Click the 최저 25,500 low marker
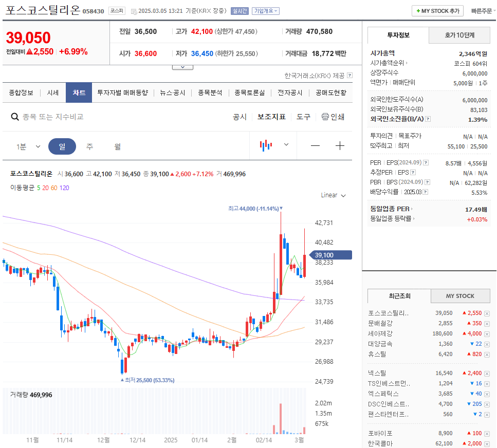Viewport: 497px width, 448px height. pos(148,380)
